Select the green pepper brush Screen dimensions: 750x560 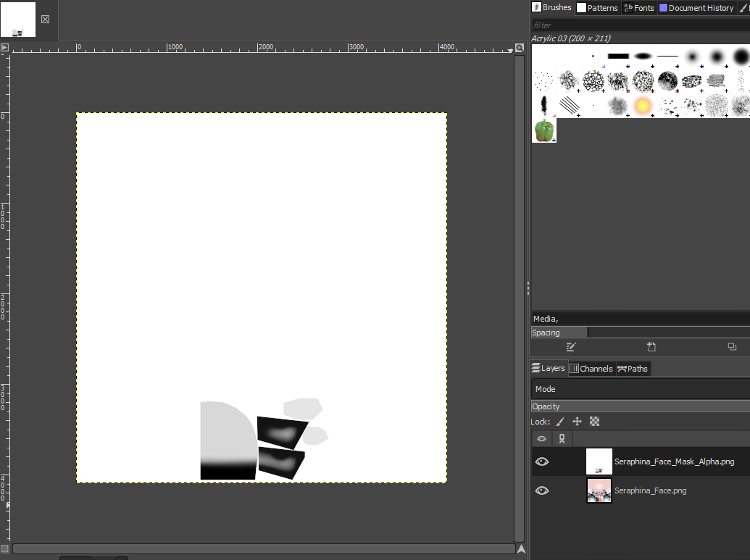click(544, 130)
